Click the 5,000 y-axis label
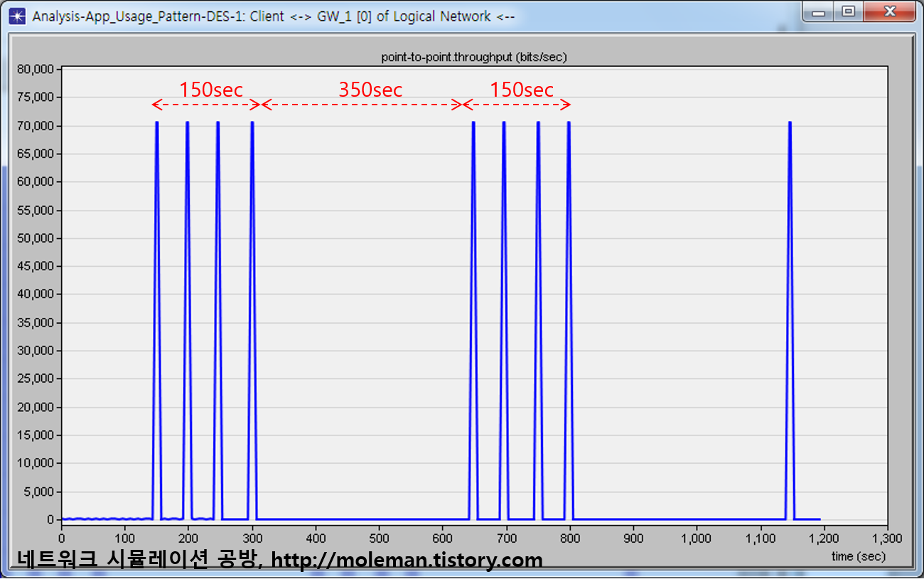This screenshot has width=924, height=584. (37, 492)
